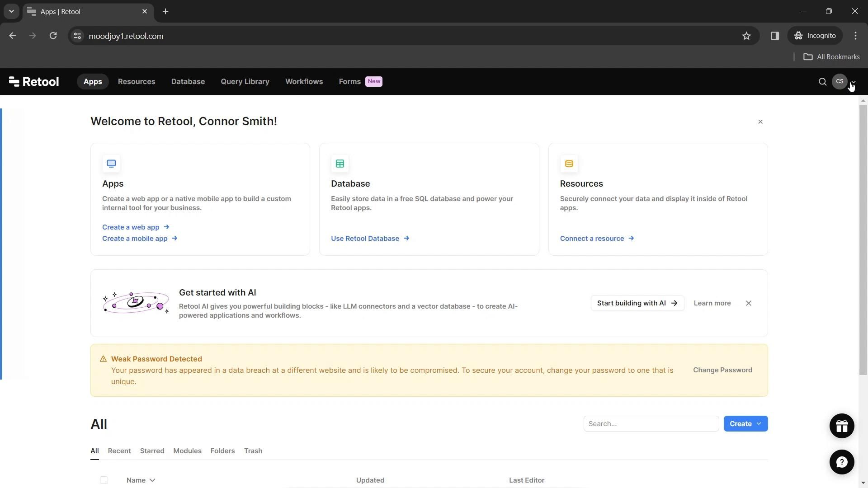
Task: Click the apps Search input field
Action: 651,424
